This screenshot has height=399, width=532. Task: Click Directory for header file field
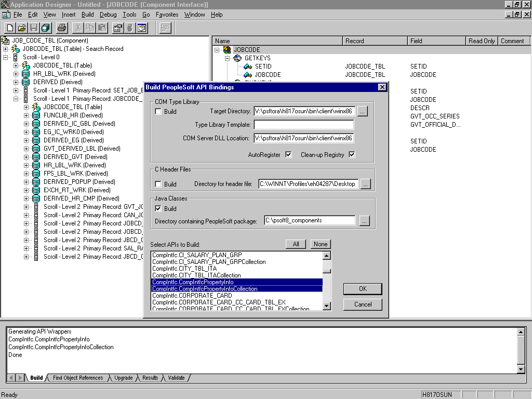click(308, 184)
